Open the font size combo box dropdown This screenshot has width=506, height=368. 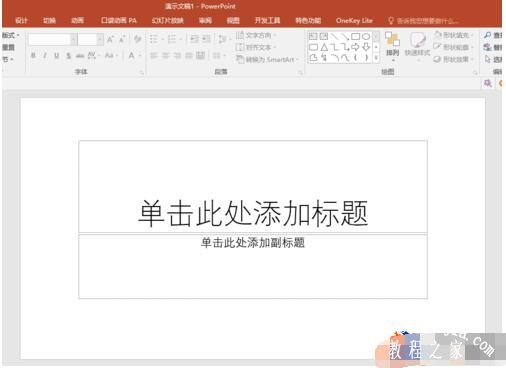click(x=100, y=40)
